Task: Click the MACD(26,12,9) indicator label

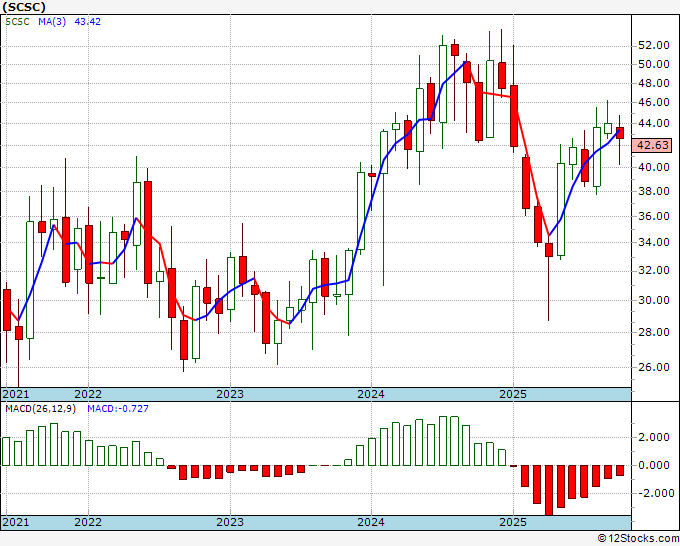Action: (x=40, y=409)
